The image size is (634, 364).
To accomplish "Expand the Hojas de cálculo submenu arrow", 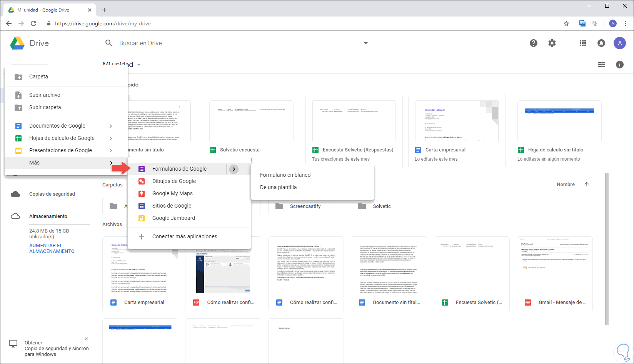I will click(111, 138).
